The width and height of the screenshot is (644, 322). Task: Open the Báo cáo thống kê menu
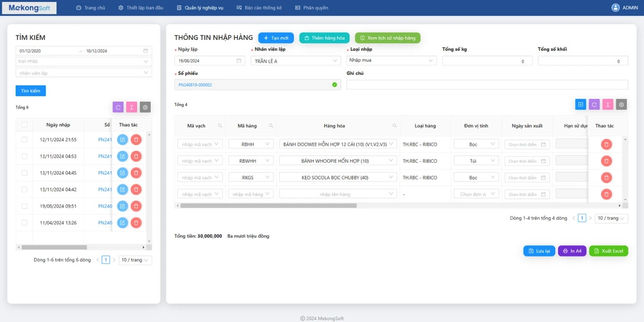[262, 8]
